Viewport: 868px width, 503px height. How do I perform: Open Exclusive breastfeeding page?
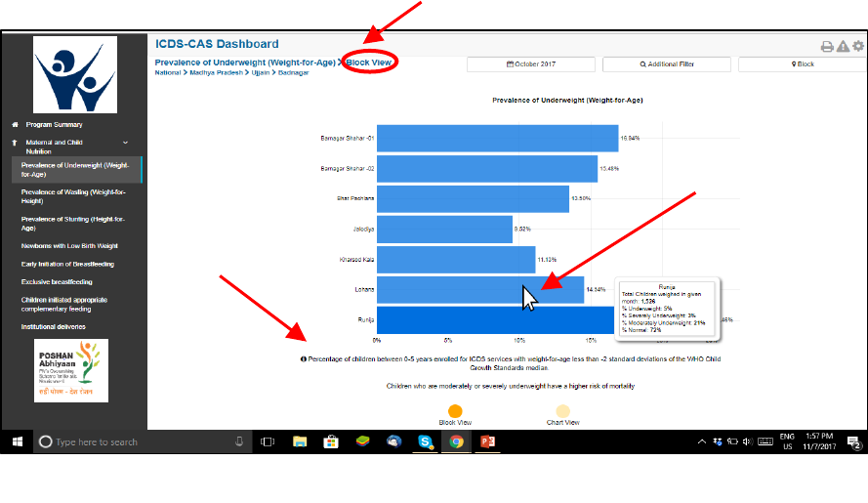pyautogui.click(x=57, y=282)
